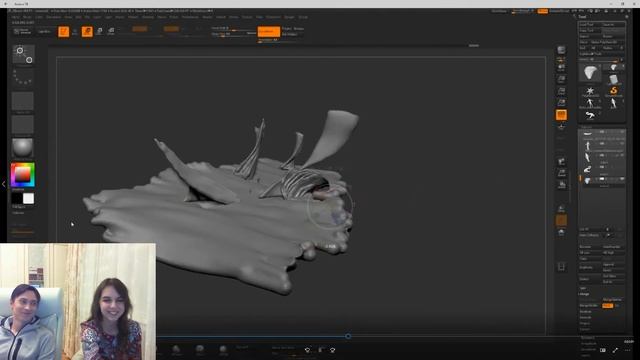This screenshot has width=640, height=360.
Task: Click the Delete subtool button
Action: coord(590,279)
